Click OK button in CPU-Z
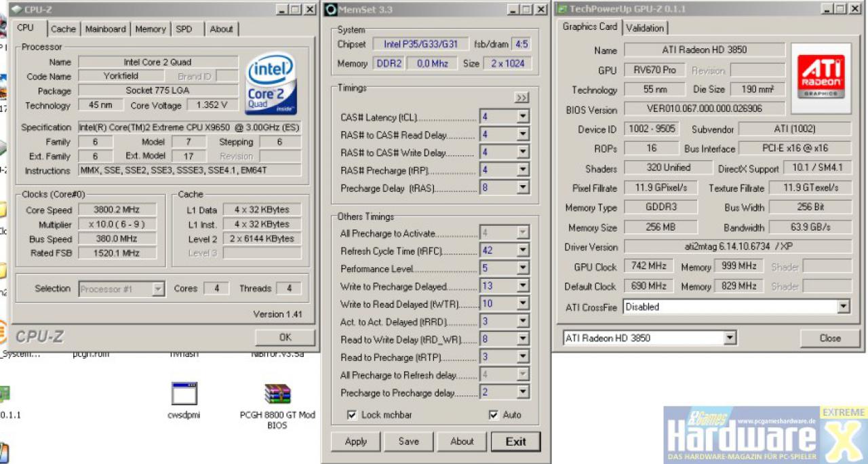868x464 pixels. (x=285, y=337)
